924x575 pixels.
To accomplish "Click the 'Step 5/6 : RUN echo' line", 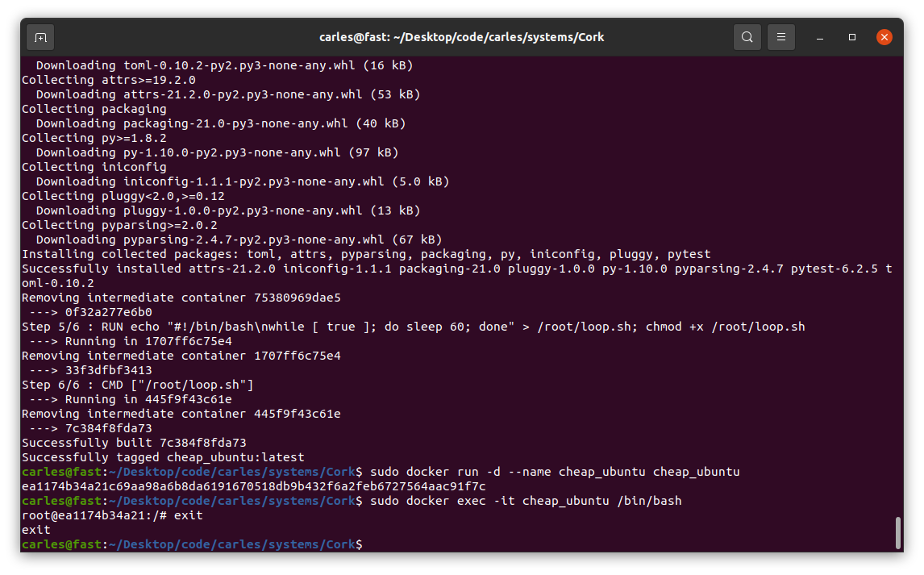I will pyautogui.click(x=413, y=327).
